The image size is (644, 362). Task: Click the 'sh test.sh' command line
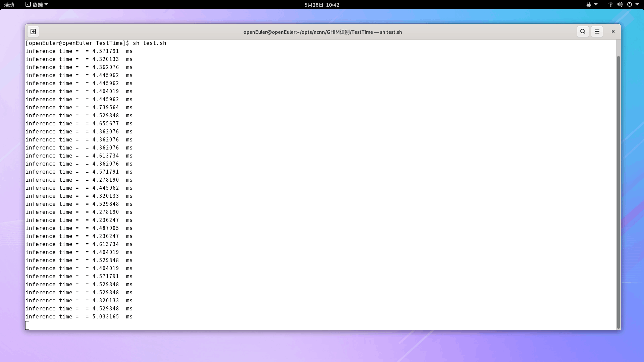tap(149, 43)
